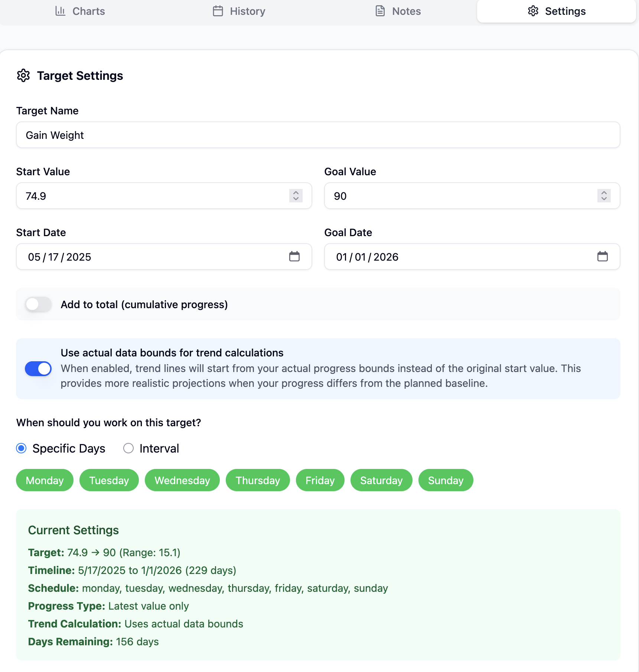Disable the Use actual data bounds toggle
639x672 pixels.
pos(38,368)
